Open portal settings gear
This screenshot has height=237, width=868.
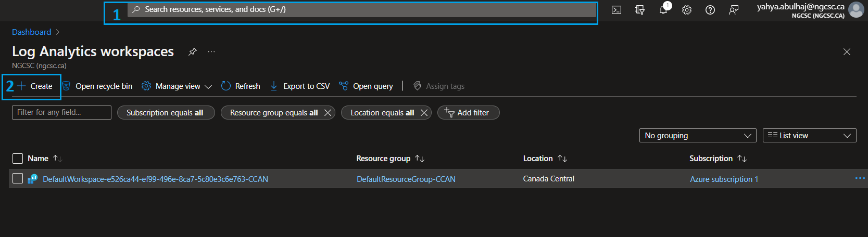pos(687,10)
